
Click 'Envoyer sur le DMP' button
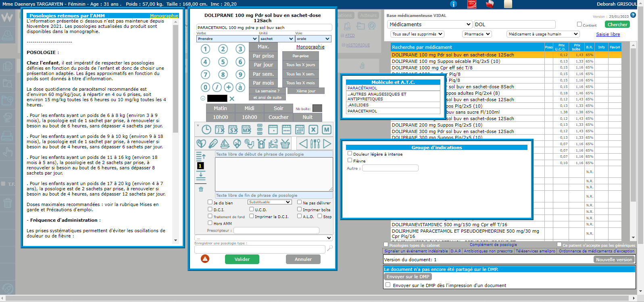(x=408, y=277)
